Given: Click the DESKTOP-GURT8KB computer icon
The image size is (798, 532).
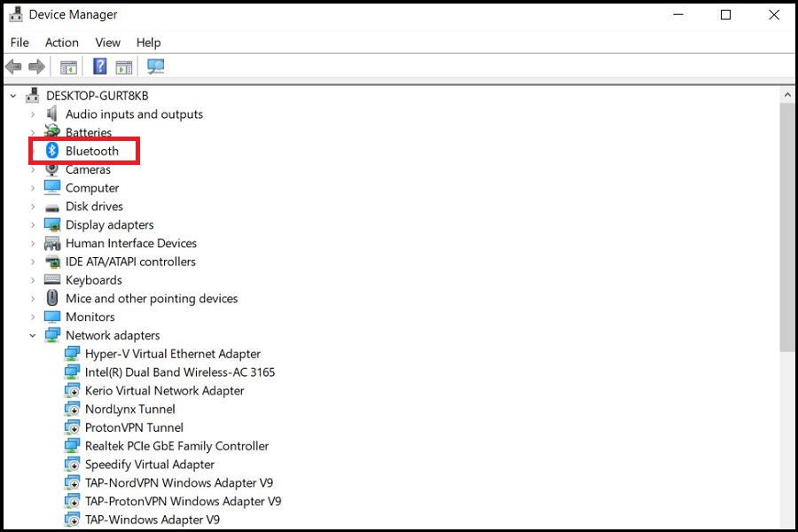Looking at the screenshot, I should pyautogui.click(x=33, y=95).
